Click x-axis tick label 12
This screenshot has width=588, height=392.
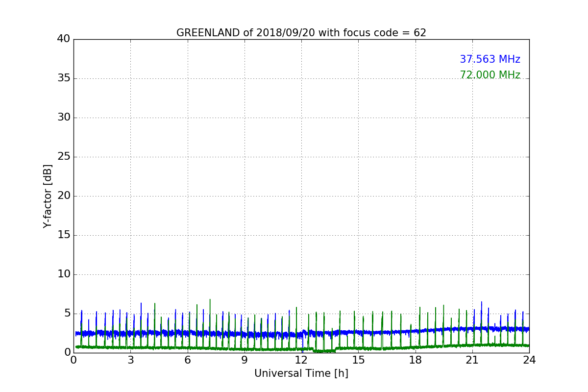301,360
